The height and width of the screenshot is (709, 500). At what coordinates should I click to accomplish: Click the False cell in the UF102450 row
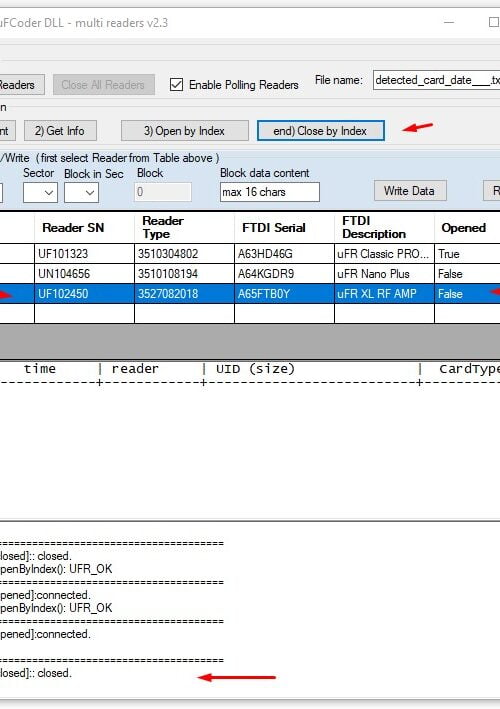[x=467, y=293]
